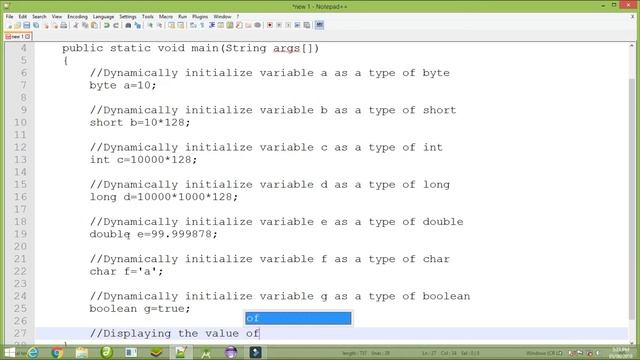Viewport: 640px width, 360px height.
Task: Open the ? help menu
Action: 238,17
